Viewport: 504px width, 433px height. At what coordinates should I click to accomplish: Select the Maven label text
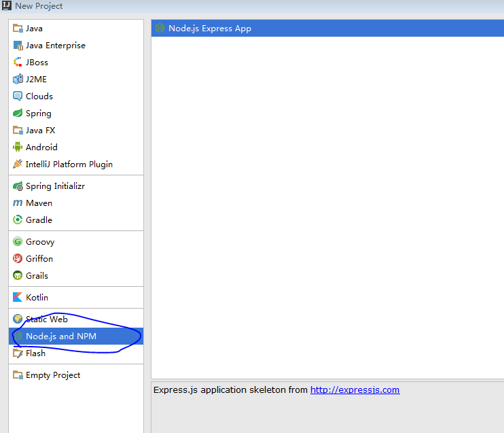tap(39, 203)
